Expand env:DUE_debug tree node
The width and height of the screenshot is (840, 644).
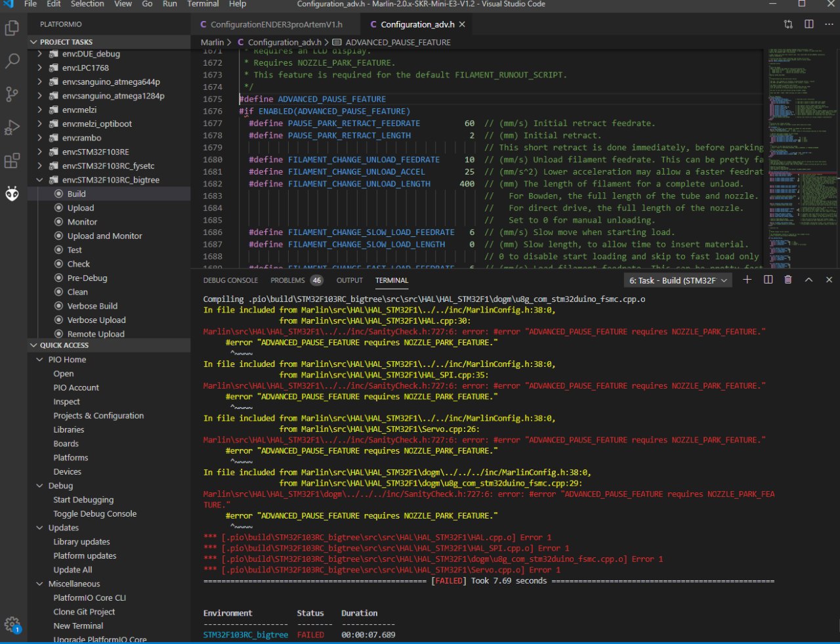point(40,54)
